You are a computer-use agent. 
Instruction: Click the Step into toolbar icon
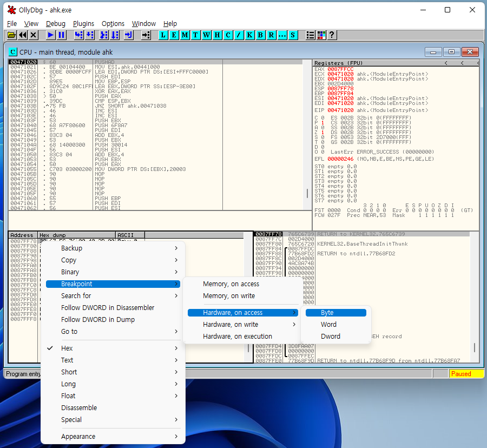[79, 35]
